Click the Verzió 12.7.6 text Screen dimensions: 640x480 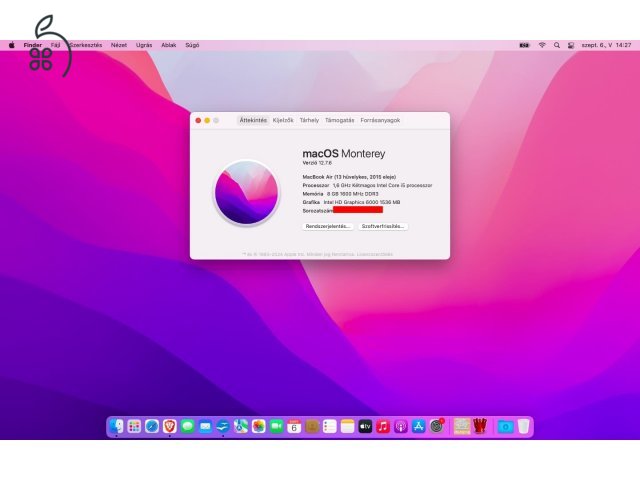coord(317,163)
